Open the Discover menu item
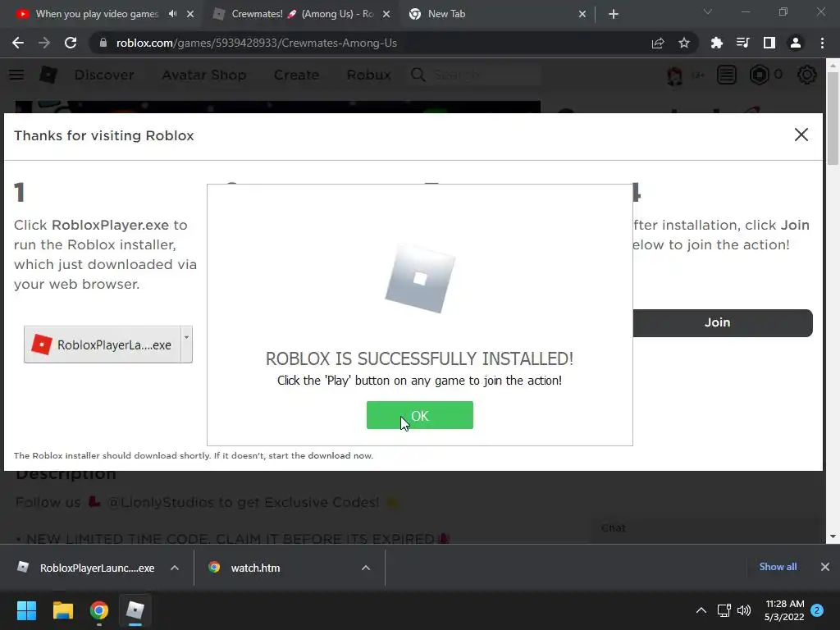840x630 pixels. pyautogui.click(x=104, y=75)
